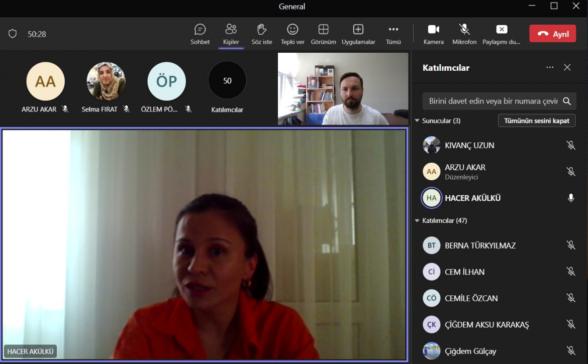588x364 pixels.
Task: Select ARZU AKAR participant avatar
Action: tap(45, 81)
